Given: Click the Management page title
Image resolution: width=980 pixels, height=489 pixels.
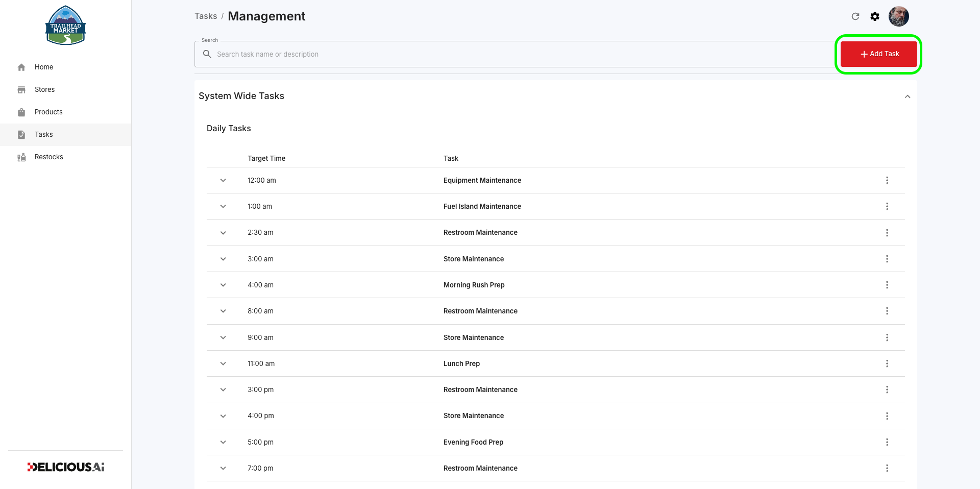Looking at the screenshot, I should [266, 16].
